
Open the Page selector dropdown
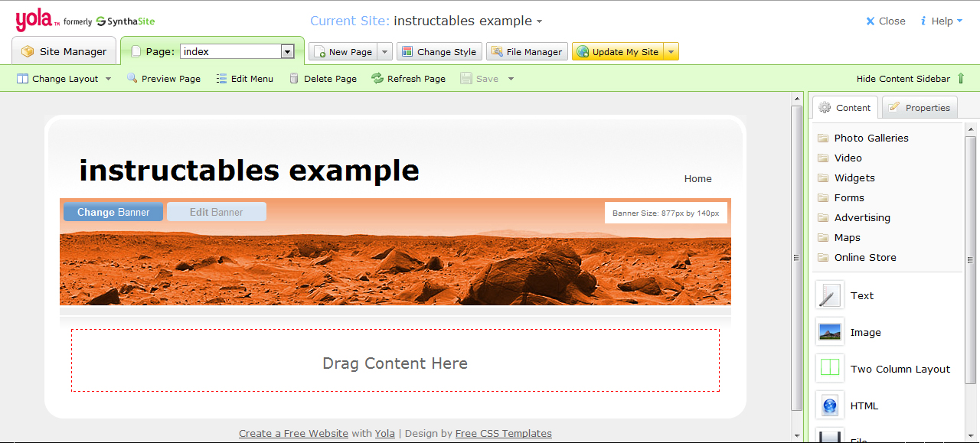click(287, 51)
